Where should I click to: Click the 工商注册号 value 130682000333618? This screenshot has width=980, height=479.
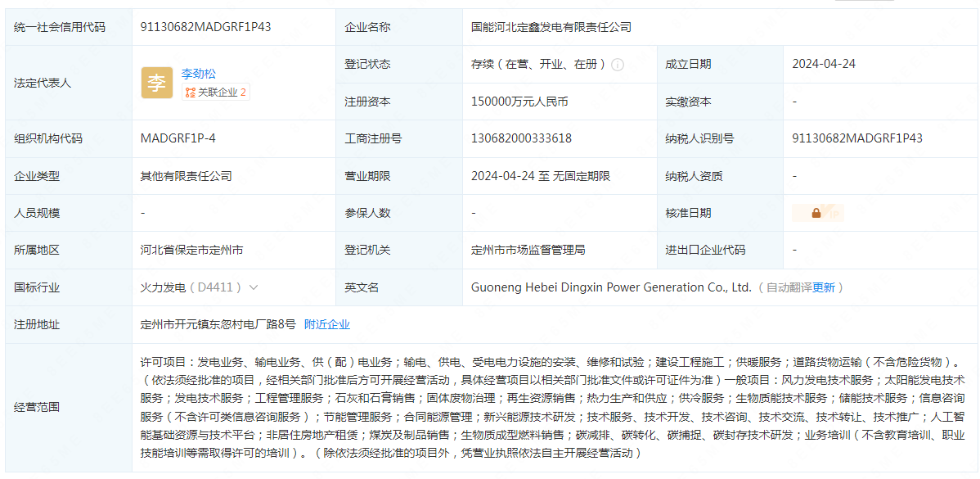521,138
